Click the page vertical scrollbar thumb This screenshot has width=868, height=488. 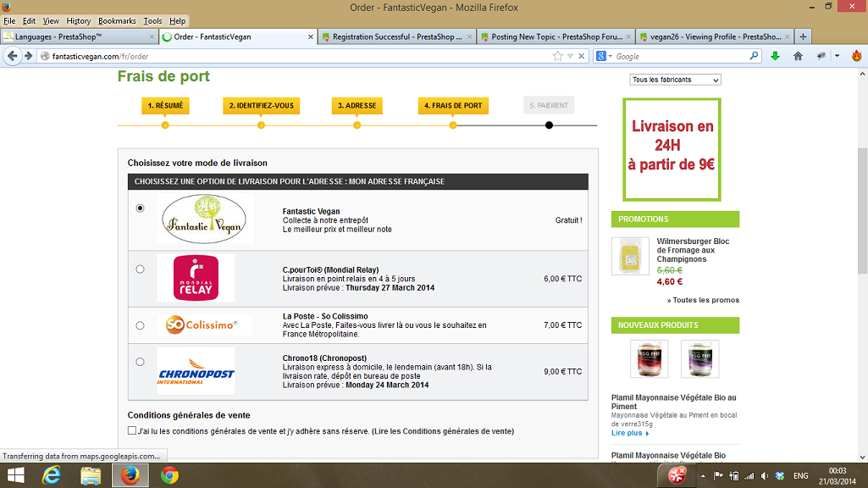click(862, 210)
